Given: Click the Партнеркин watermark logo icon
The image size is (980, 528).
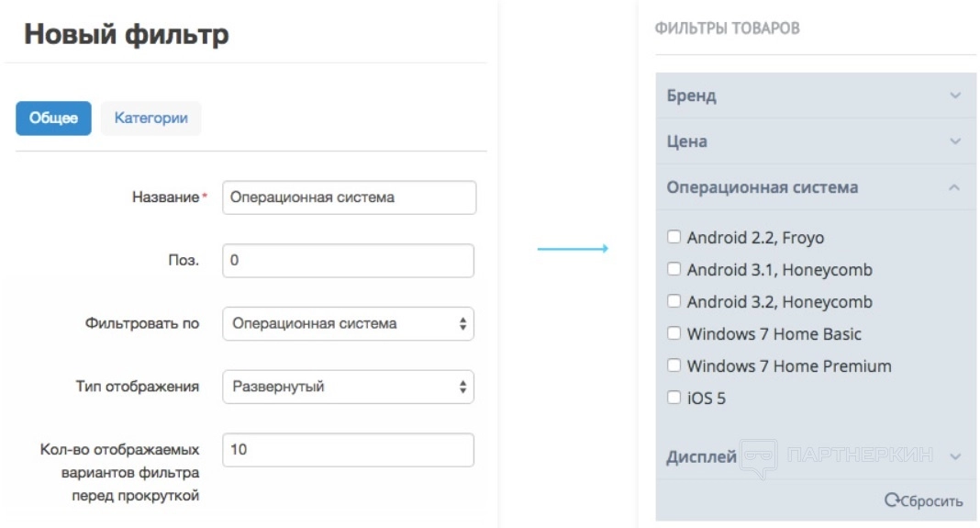Looking at the screenshot, I should pos(759,455).
